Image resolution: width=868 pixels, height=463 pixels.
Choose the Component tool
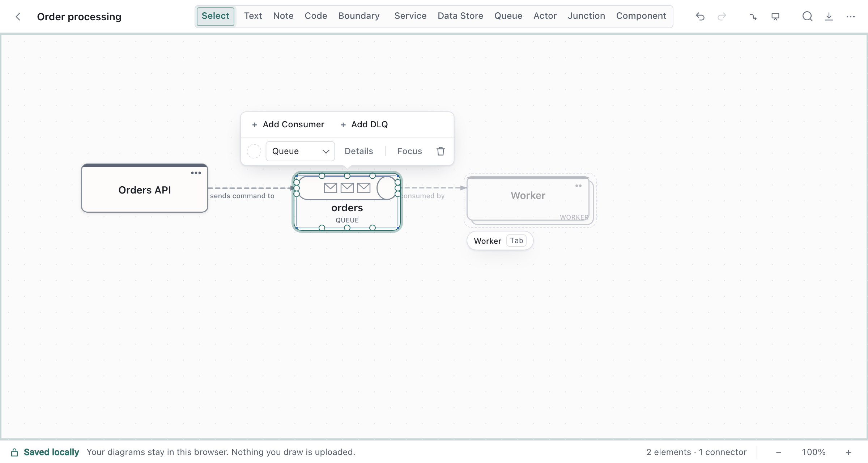pyautogui.click(x=641, y=16)
